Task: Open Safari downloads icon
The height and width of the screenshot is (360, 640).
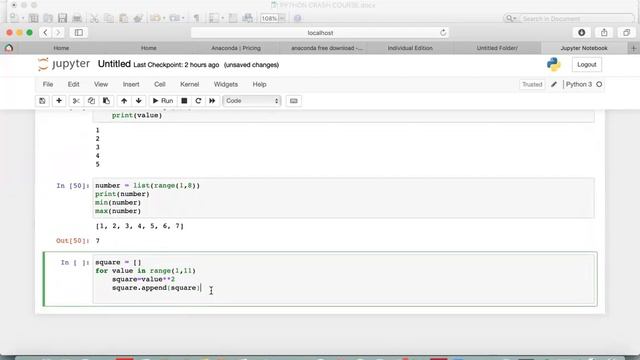Action: [582, 33]
